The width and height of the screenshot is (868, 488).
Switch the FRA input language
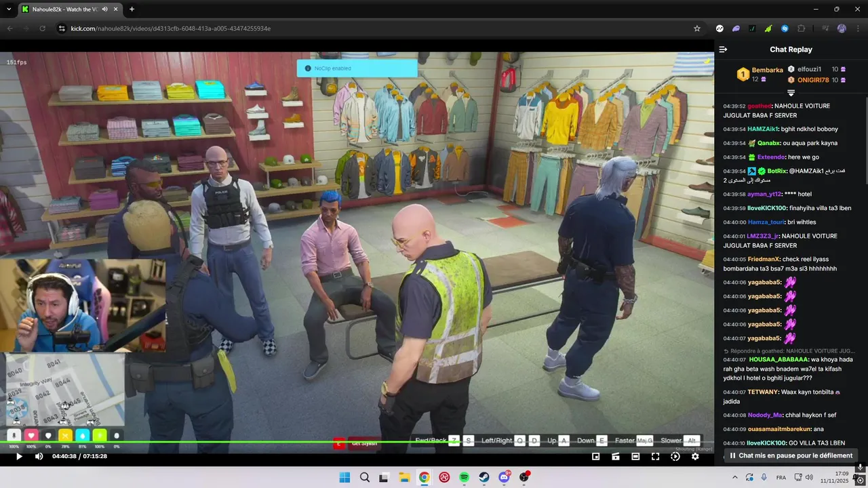coord(781,477)
